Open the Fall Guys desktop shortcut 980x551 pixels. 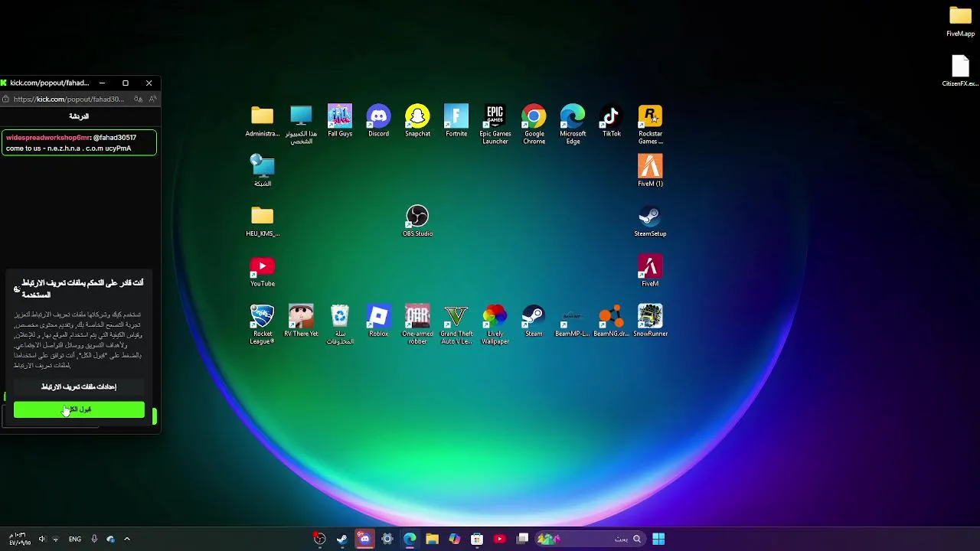pos(340,121)
